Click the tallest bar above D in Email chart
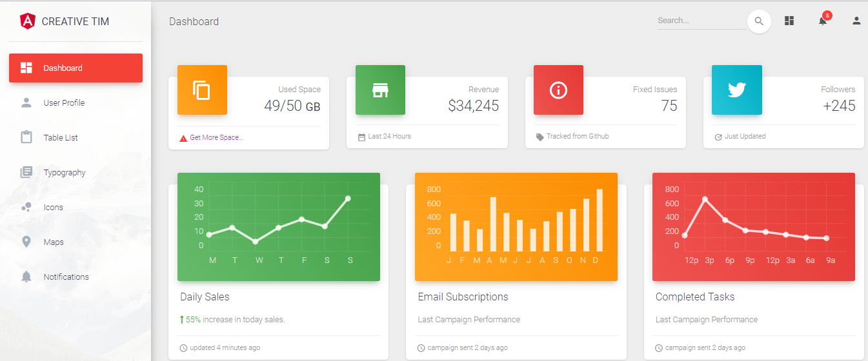The height and width of the screenshot is (361, 868). (x=600, y=220)
